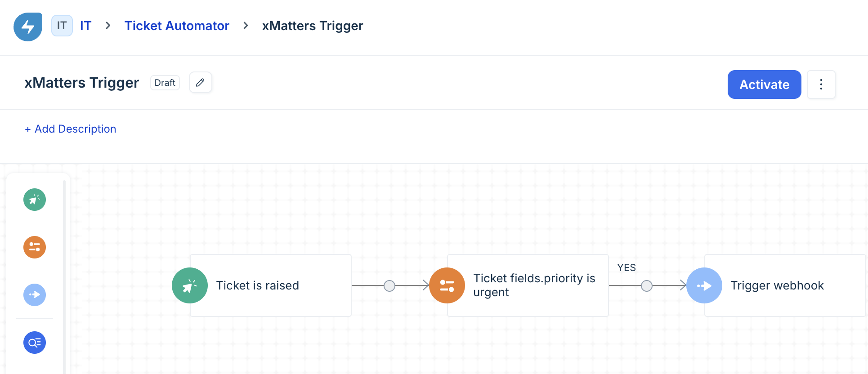Image resolution: width=868 pixels, height=374 pixels.
Task: Click the Freshservice lightning bolt logo
Action: (x=28, y=27)
